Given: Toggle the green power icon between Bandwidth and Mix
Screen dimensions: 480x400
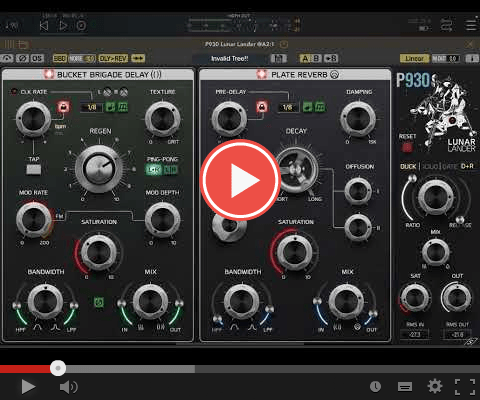Looking at the screenshot, I should (98, 302).
